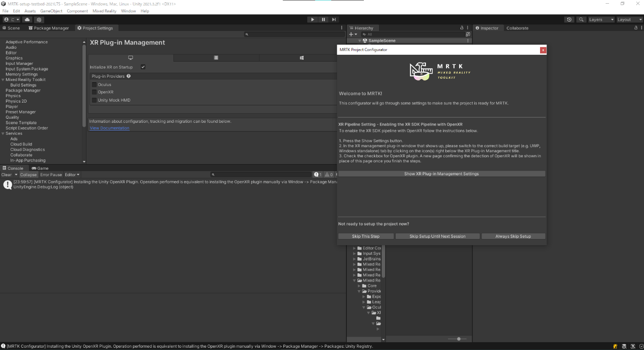Click the error count badge in Console
The width and height of the screenshot is (644, 350).
tap(317, 175)
